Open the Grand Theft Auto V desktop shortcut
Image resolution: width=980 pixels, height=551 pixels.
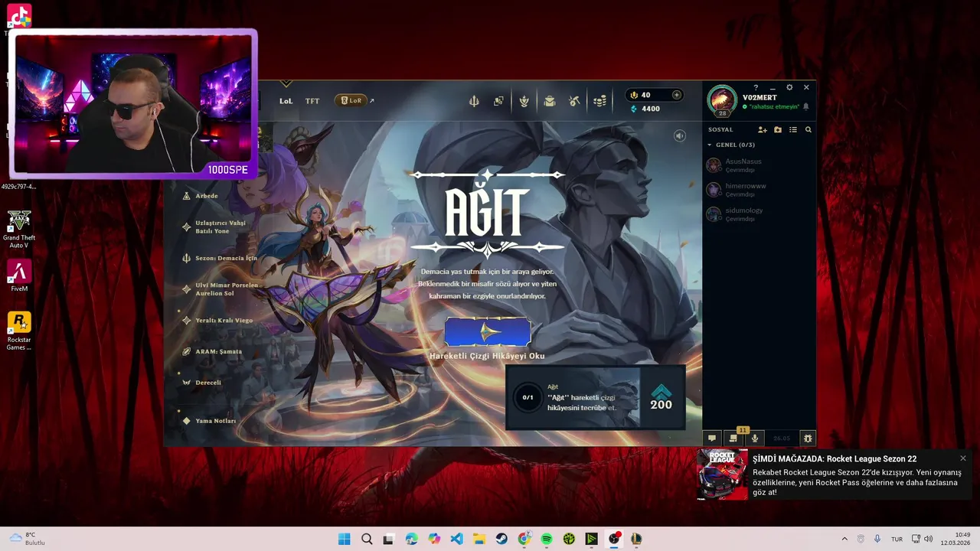[x=19, y=229]
